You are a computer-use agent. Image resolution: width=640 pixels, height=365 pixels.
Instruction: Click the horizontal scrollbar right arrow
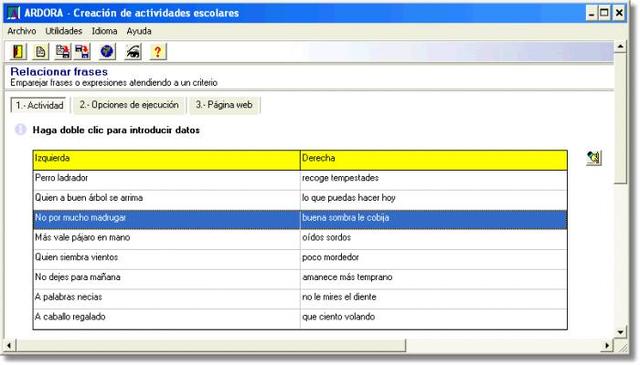[607, 346]
